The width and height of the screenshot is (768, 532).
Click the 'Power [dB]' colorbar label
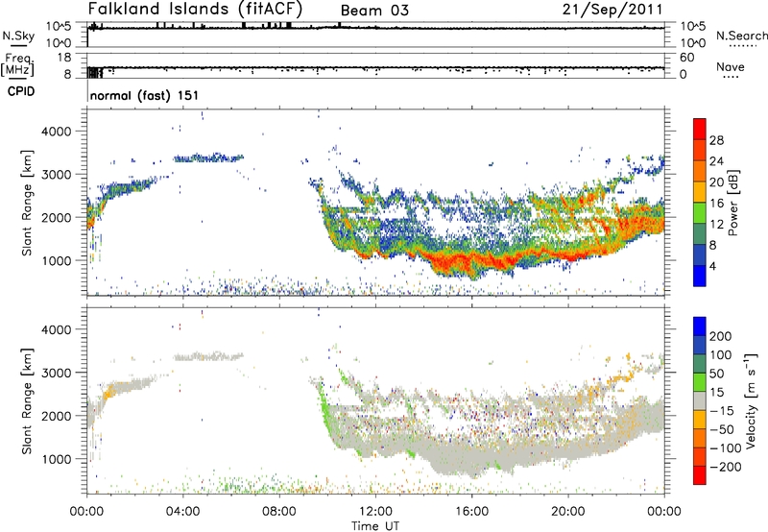point(732,203)
